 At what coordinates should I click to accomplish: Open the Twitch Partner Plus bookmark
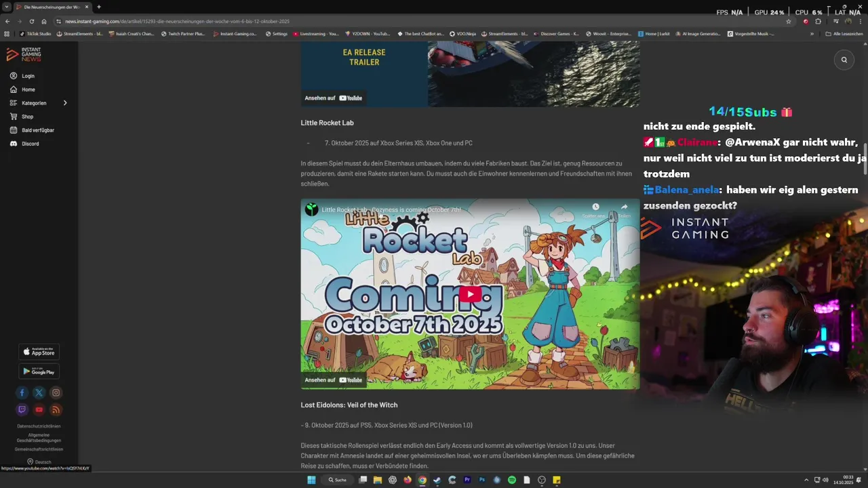coord(183,33)
